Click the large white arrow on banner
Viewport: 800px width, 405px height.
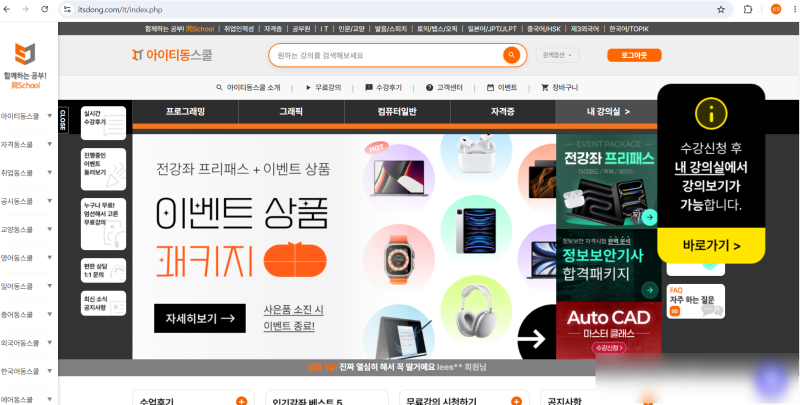point(532,339)
